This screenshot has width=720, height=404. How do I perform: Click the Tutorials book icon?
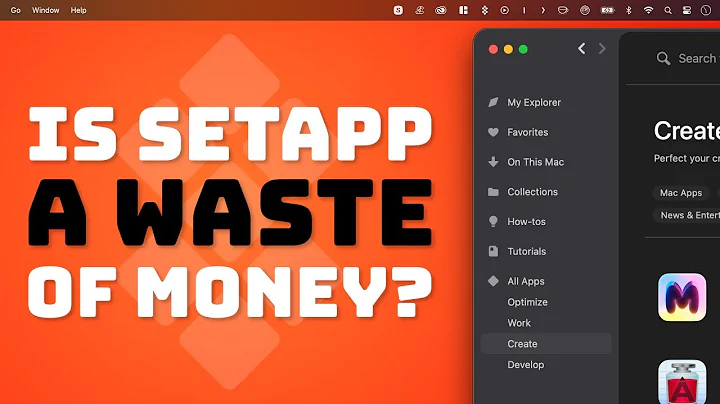pyautogui.click(x=493, y=251)
